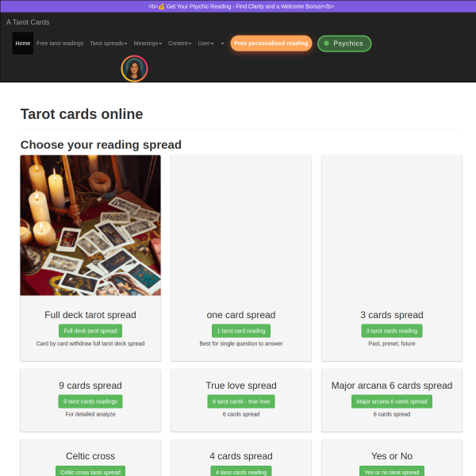Open the Celtic cross tarot spread button
This screenshot has height=476, width=476.
point(90,472)
